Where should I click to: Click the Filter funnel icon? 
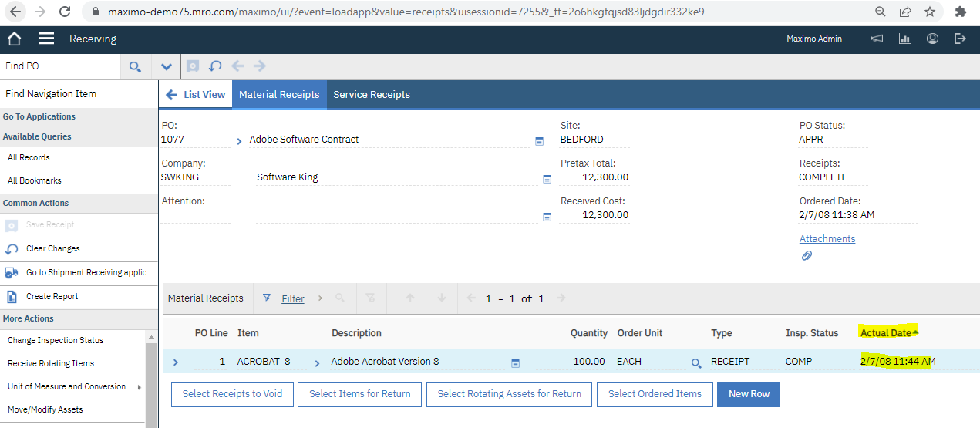click(x=267, y=298)
